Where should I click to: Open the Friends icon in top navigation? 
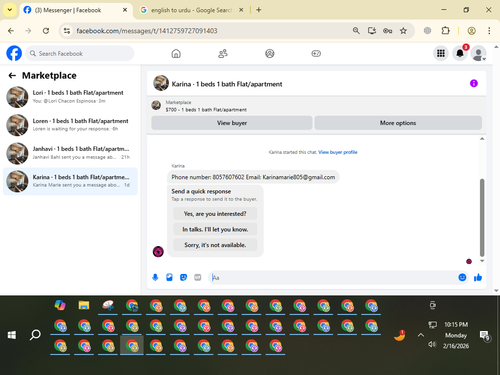click(x=223, y=53)
